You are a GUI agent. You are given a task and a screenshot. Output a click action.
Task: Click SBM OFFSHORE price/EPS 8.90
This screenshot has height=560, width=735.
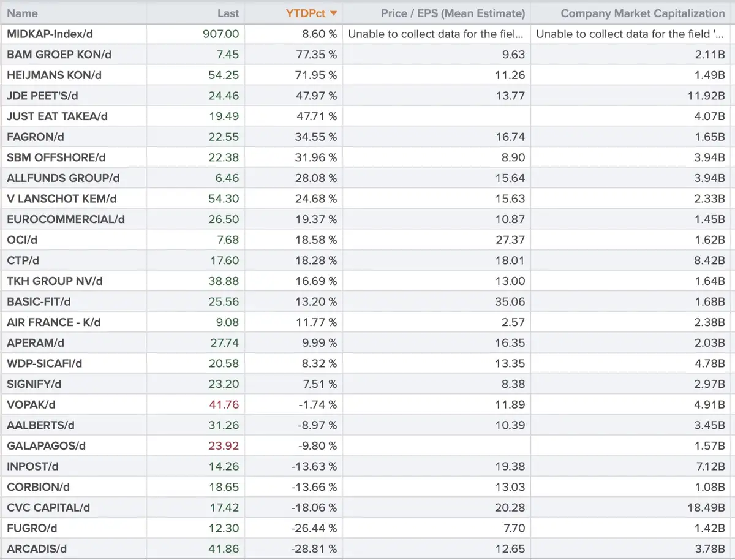513,157
